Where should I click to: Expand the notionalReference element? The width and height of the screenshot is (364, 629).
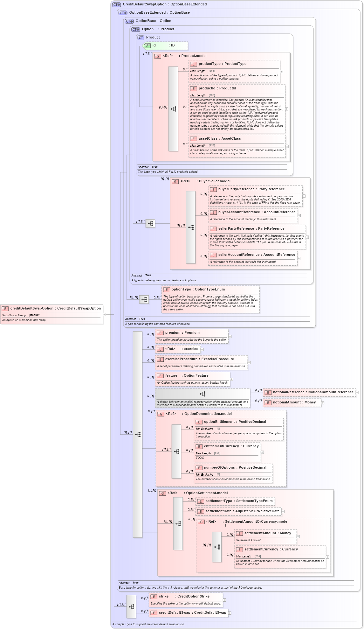[357, 393]
